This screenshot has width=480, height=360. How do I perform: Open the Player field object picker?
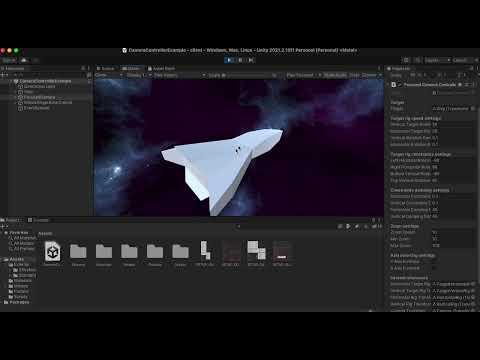[473, 109]
